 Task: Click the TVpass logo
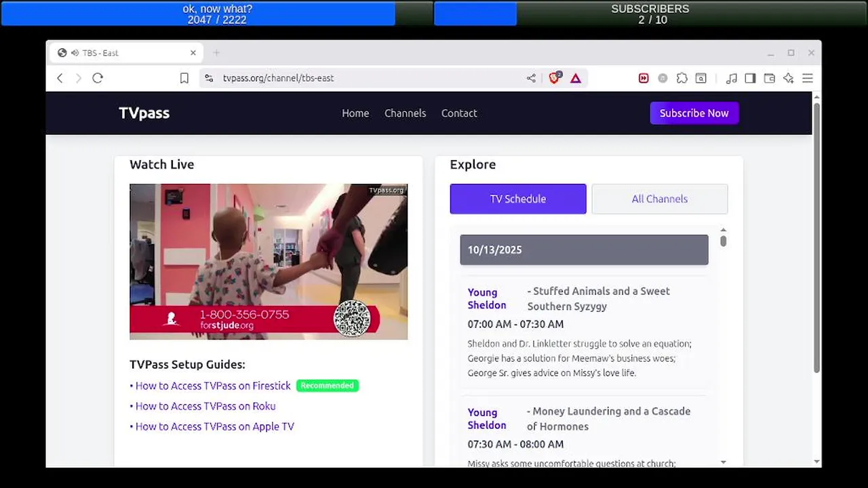point(144,113)
